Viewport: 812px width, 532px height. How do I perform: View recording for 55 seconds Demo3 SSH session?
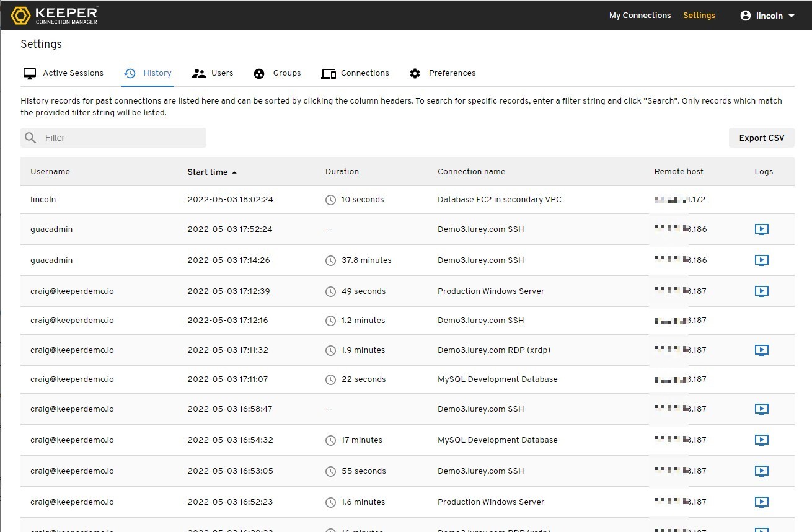pyautogui.click(x=761, y=471)
